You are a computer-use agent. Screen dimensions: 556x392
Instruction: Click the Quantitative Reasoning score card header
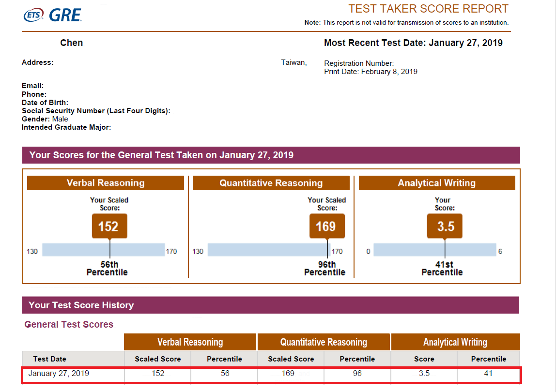[271, 183]
